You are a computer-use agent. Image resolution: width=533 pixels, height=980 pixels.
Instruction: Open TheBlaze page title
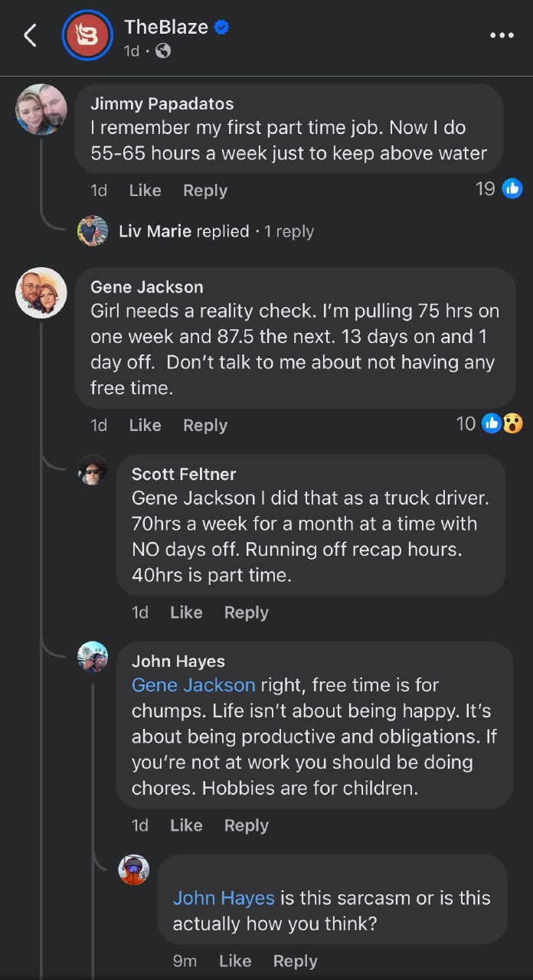(165, 27)
